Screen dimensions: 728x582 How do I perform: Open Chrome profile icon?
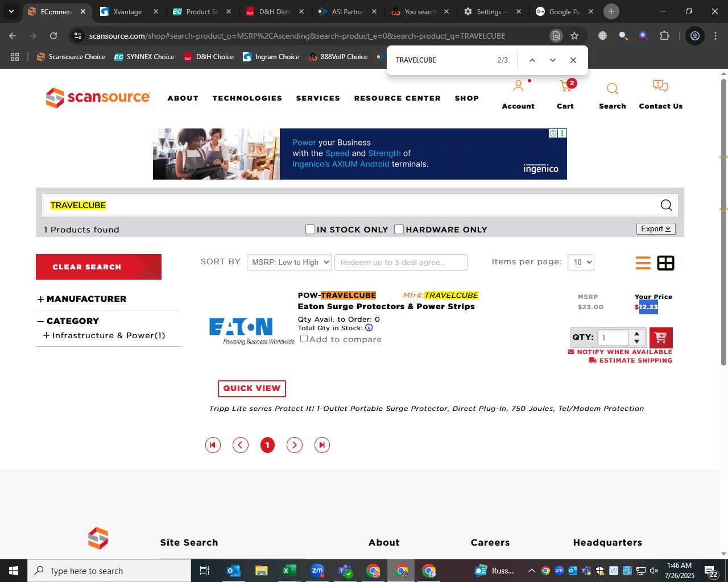pyautogui.click(x=695, y=36)
